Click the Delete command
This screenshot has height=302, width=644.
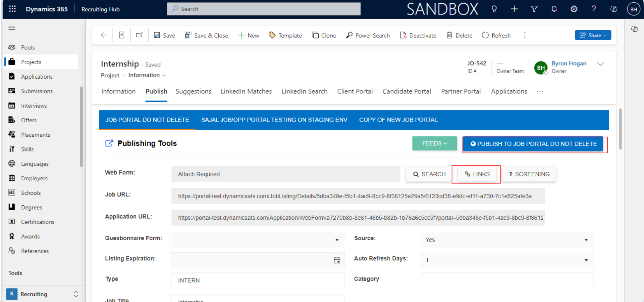(459, 35)
